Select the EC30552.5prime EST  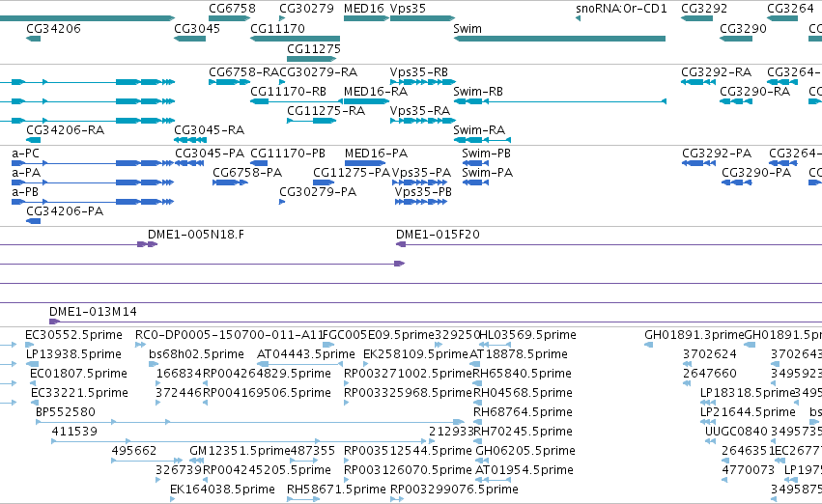29,345
